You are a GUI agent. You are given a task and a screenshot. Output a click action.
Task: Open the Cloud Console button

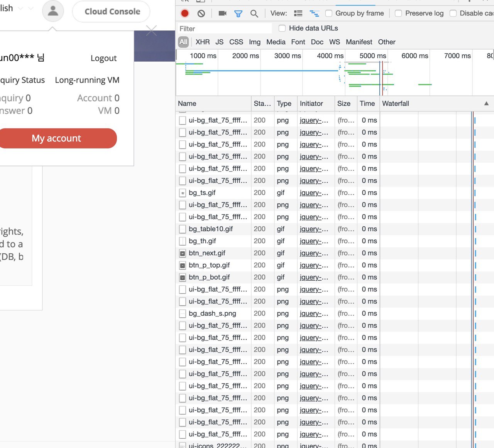coord(112,12)
